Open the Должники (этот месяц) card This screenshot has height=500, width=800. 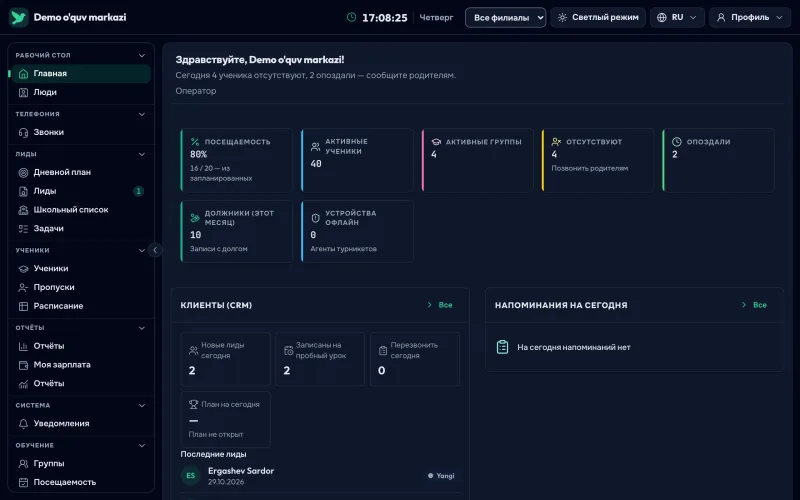(237, 232)
